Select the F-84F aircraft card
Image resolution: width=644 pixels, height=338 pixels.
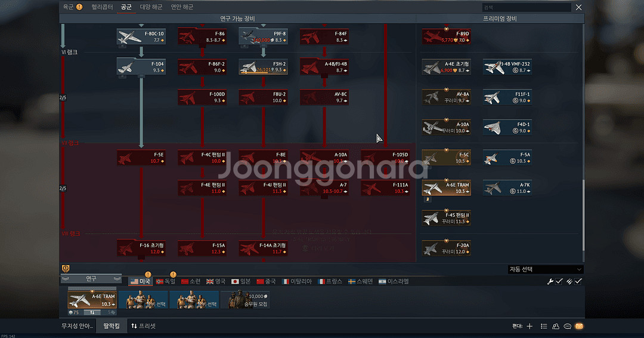[324, 36]
